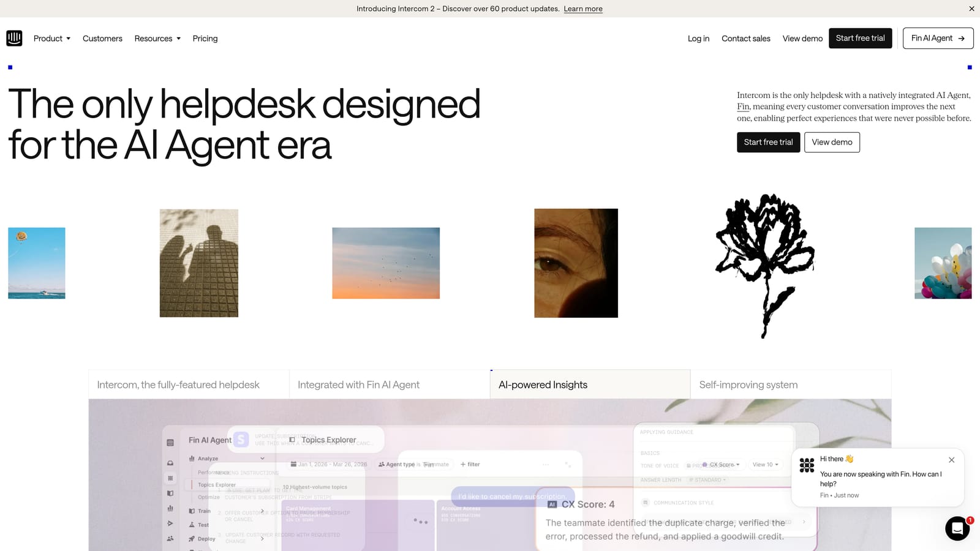Viewport: 980px width, 551px height.
Task: Click the colorful balloons photo
Action: (x=943, y=263)
